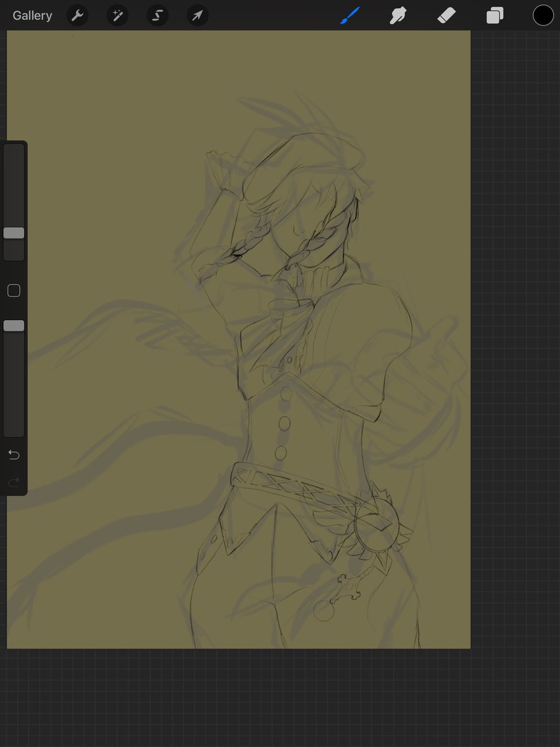Tap the square modify button in sidebar
Image resolution: width=560 pixels, height=747 pixels.
point(14,291)
